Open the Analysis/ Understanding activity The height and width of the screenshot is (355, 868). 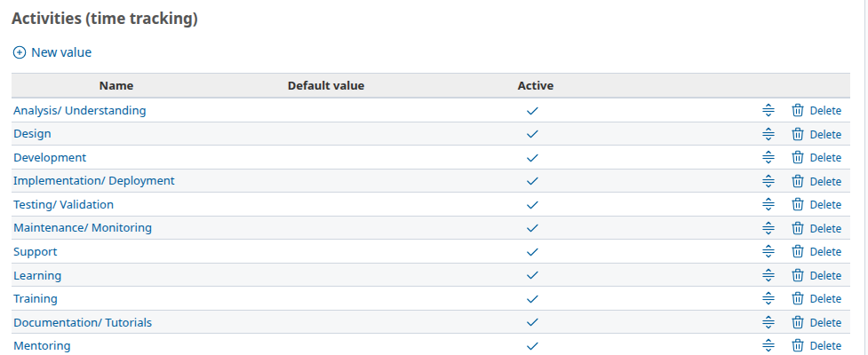[79, 111]
